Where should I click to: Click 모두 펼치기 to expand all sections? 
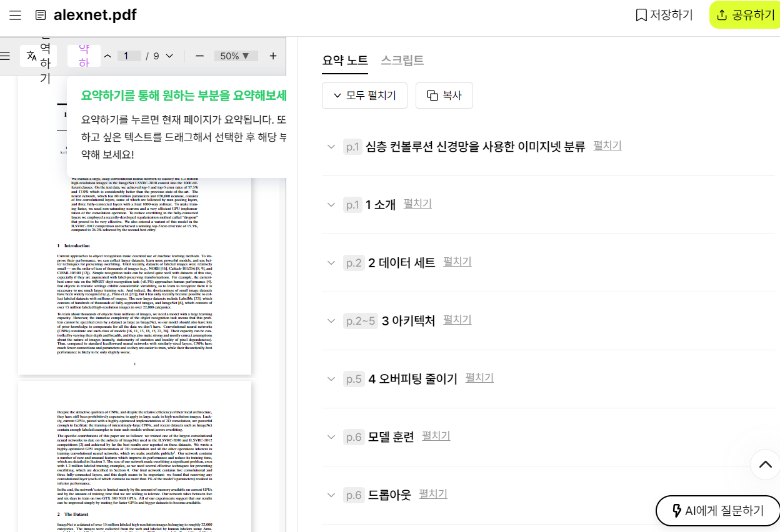364,95
